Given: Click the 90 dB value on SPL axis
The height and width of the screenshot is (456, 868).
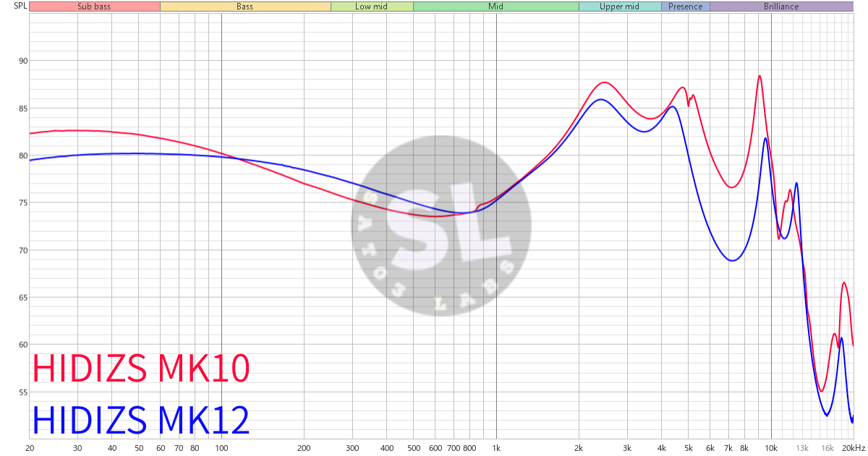Looking at the screenshot, I should (x=23, y=61).
